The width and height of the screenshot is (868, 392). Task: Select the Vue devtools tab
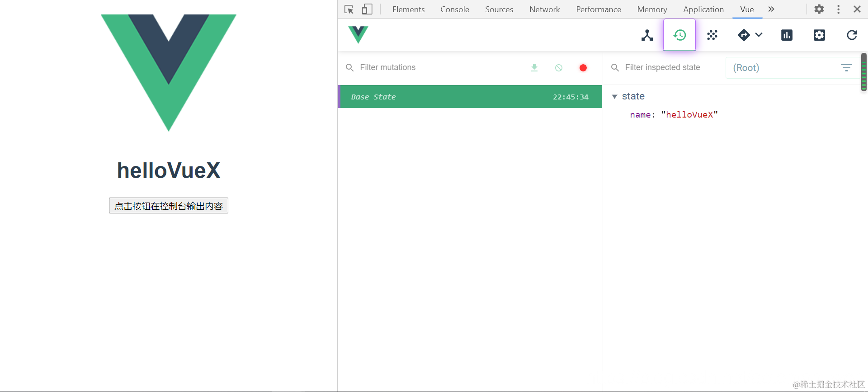(747, 9)
